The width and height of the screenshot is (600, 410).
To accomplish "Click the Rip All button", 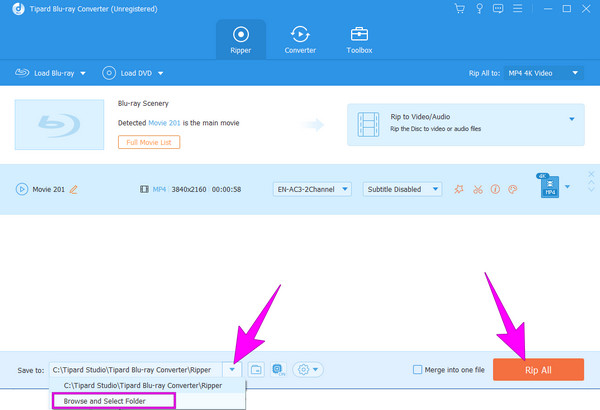I will 538,370.
